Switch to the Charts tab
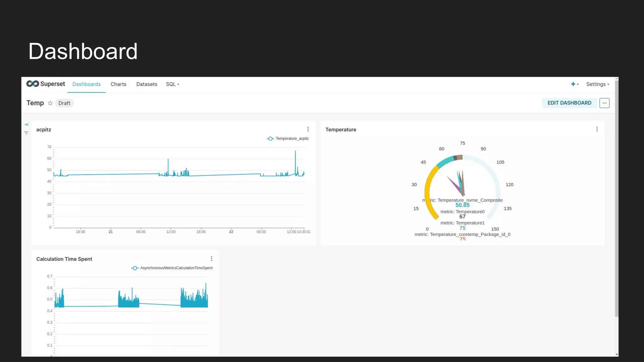 [x=118, y=84]
